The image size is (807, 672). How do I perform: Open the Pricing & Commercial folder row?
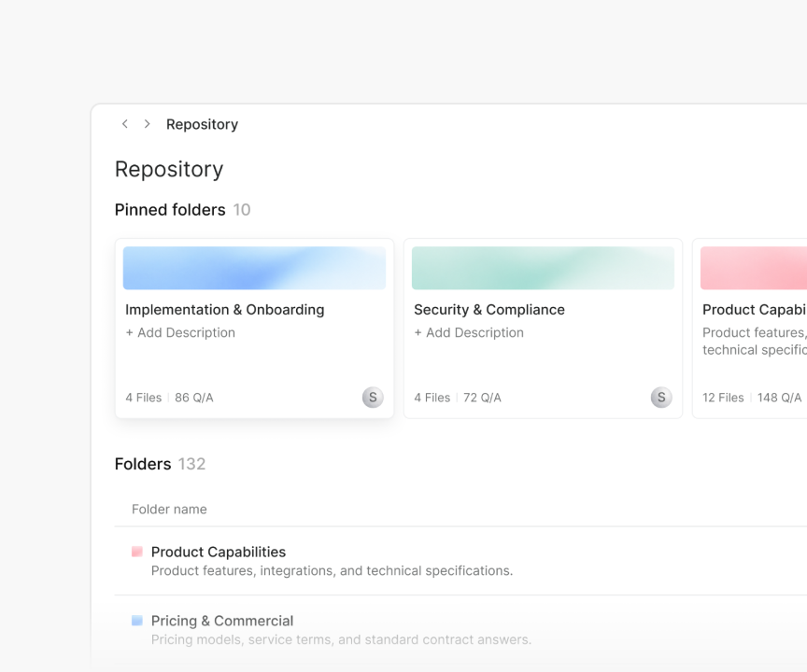[x=460, y=630]
